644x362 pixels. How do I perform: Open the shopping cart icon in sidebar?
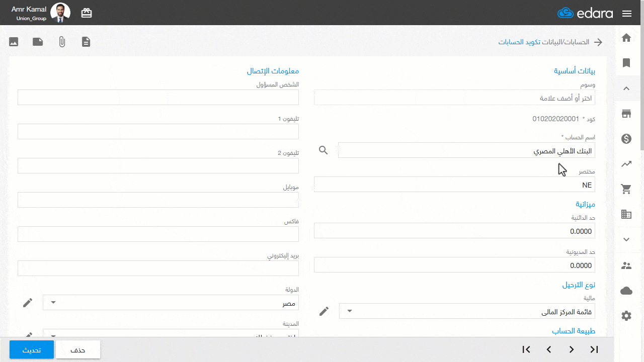click(x=626, y=189)
